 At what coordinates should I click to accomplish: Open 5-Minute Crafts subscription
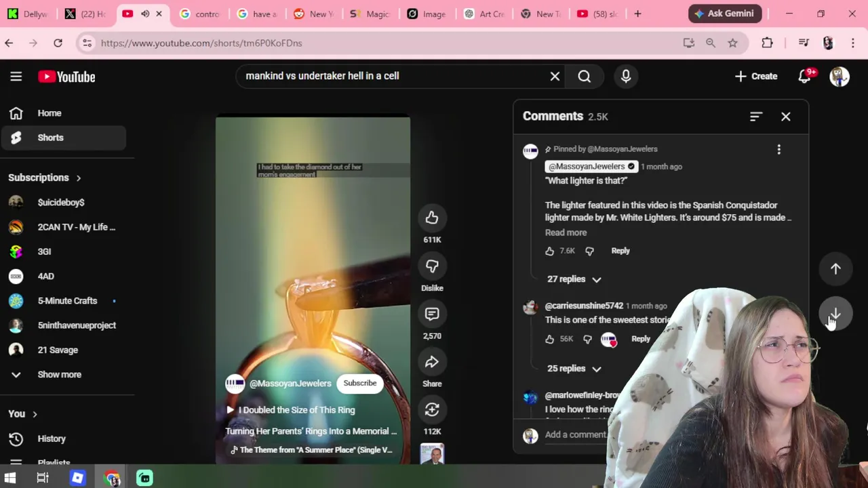coord(63,301)
